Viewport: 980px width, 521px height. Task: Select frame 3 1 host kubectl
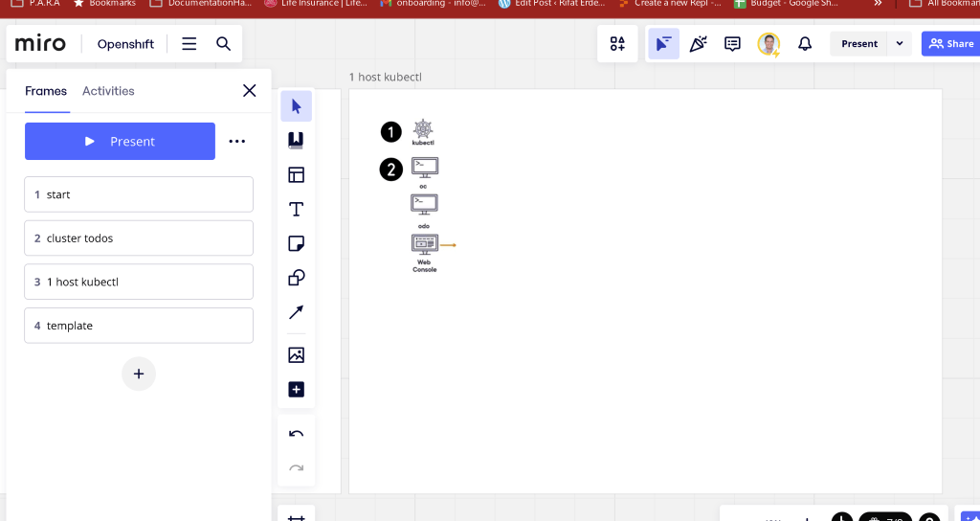click(139, 282)
